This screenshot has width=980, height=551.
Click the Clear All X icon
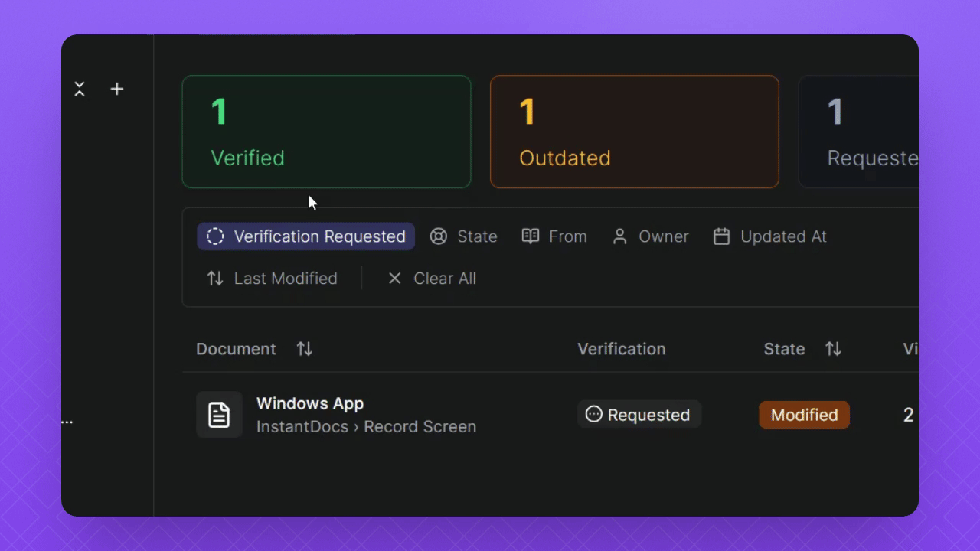[x=394, y=279]
